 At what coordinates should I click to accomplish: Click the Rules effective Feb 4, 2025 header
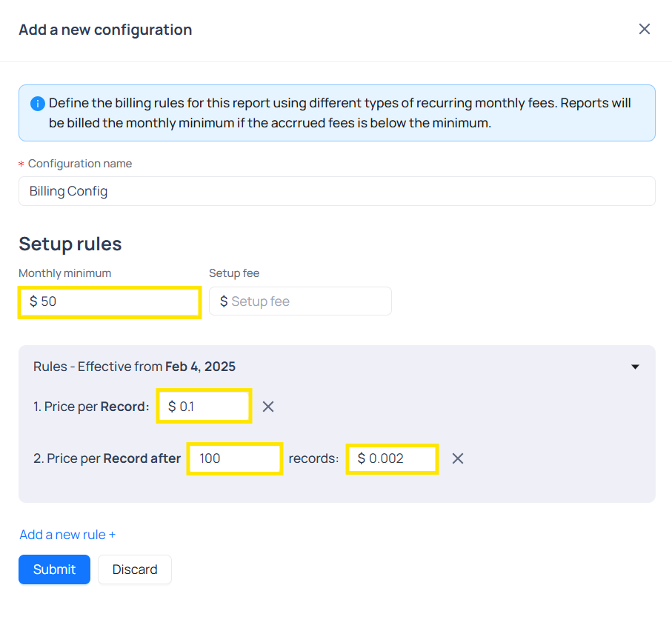point(134,367)
